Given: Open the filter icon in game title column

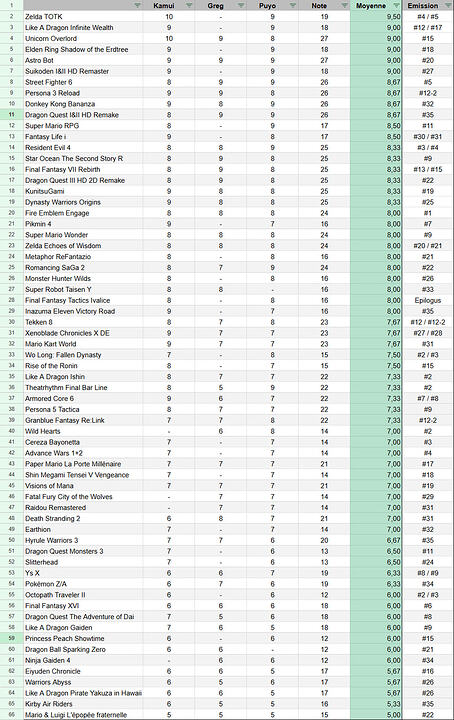Looking at the screenshot, I should tap(137, 6).
